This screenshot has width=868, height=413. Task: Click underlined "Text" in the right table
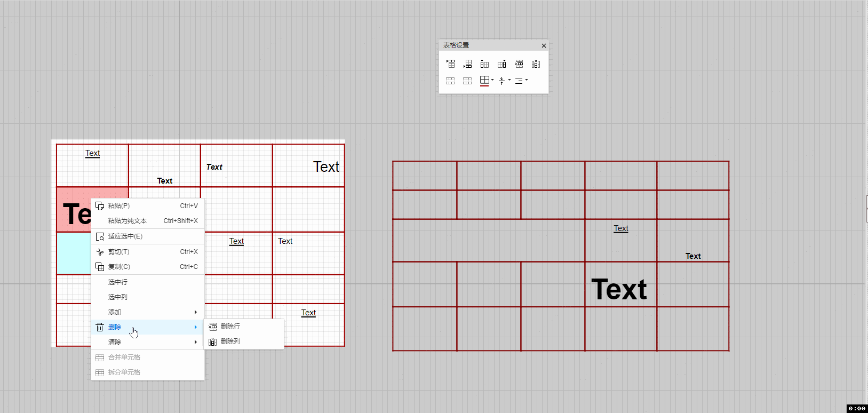point(621,228)
